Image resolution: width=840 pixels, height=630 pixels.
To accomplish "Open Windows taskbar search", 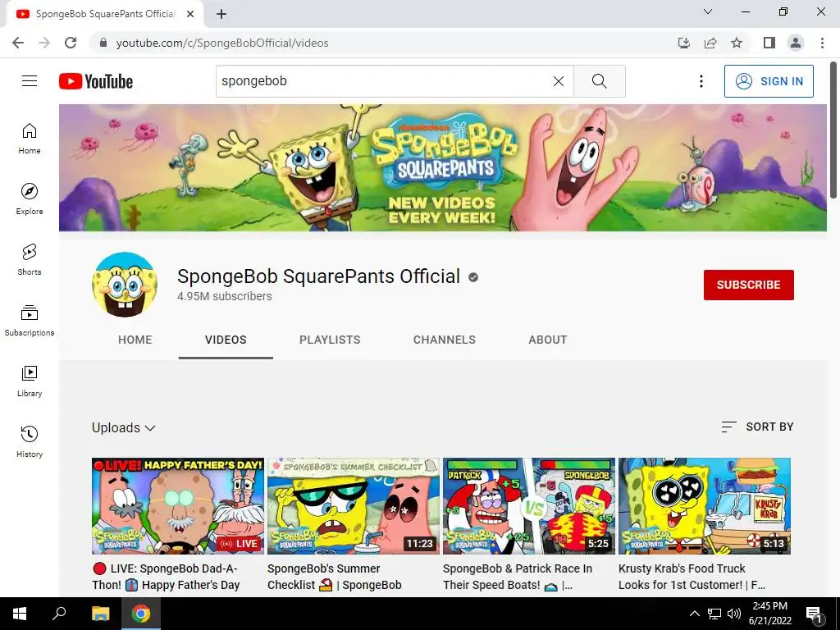I will (x=59, y=614).
